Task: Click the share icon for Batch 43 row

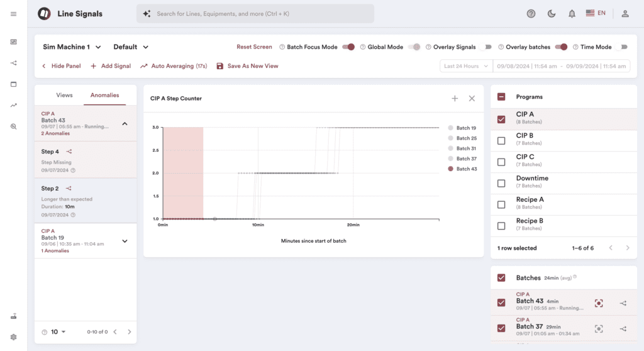Action: (x=623, y=303)
